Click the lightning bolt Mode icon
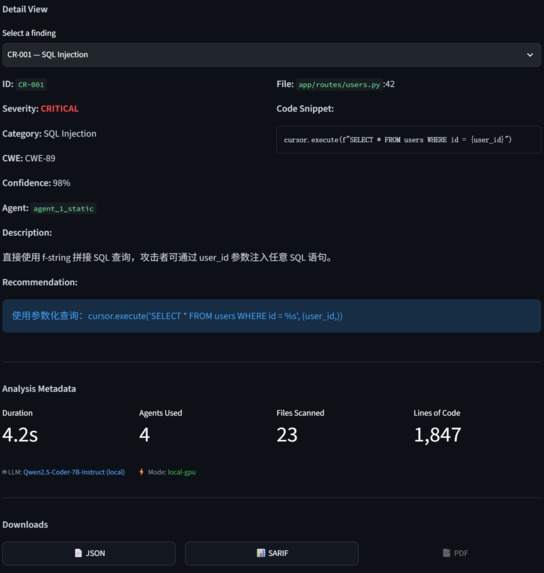Screen dimensions: 544x573 [x=141, y=472]
